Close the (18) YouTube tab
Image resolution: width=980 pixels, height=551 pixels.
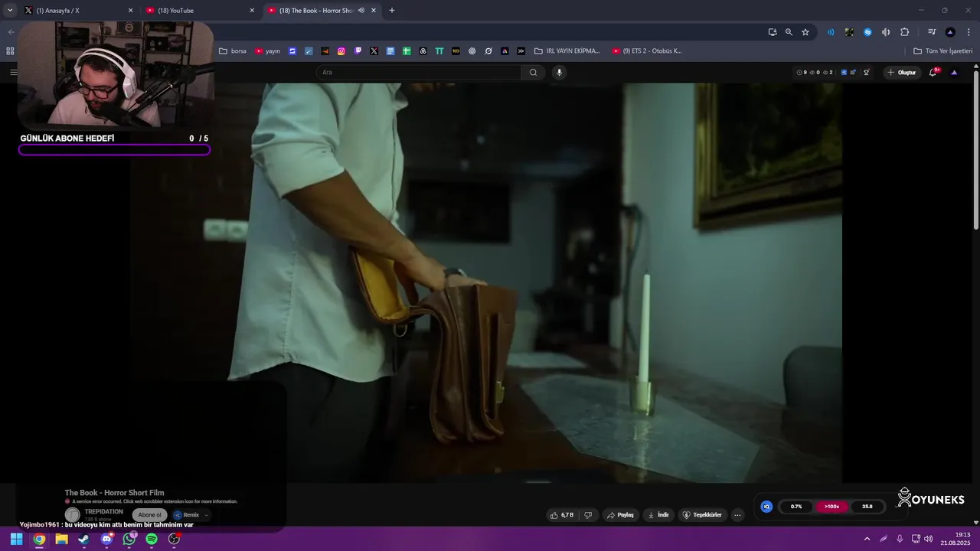coord(252,11)
